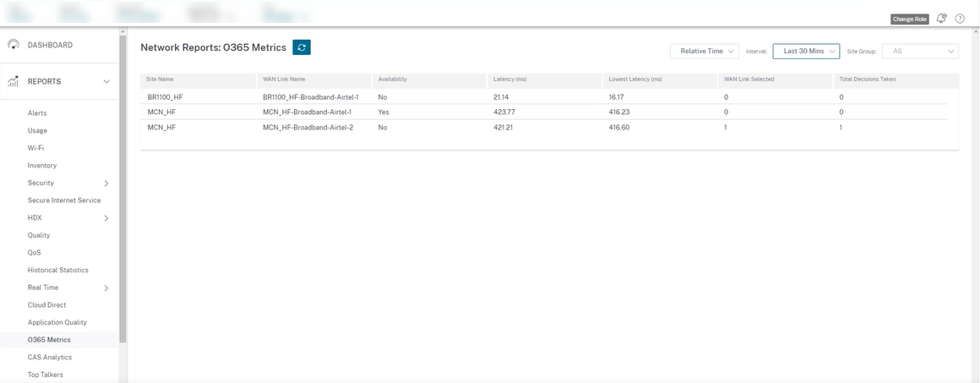Viewport: 980px width, 383px height.
Task: Click the sidebar vertical scrollbar
Action: pos(122,188)
